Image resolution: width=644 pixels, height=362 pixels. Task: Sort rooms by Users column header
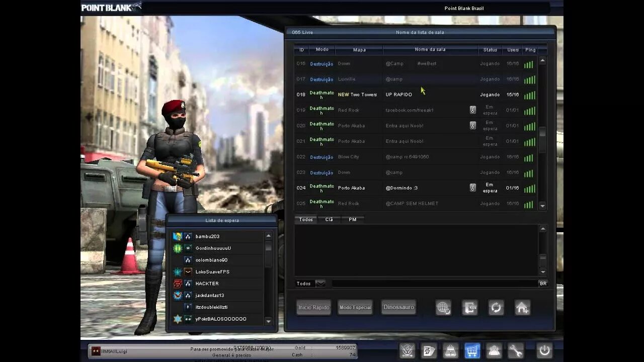[x=513, y=50]
